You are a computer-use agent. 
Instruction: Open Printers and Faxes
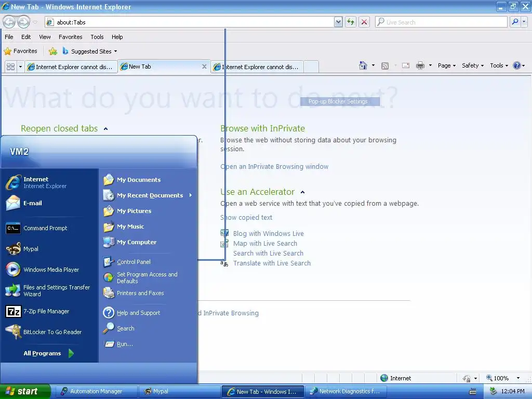click(148, 293)
